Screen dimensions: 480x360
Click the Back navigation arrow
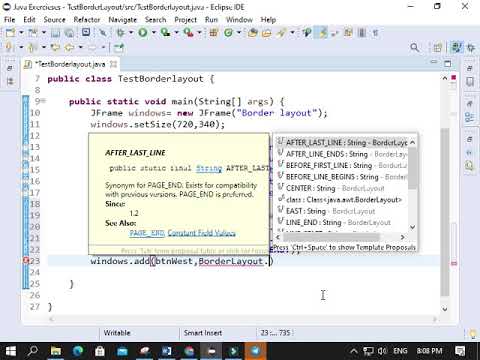click(69, 47)
